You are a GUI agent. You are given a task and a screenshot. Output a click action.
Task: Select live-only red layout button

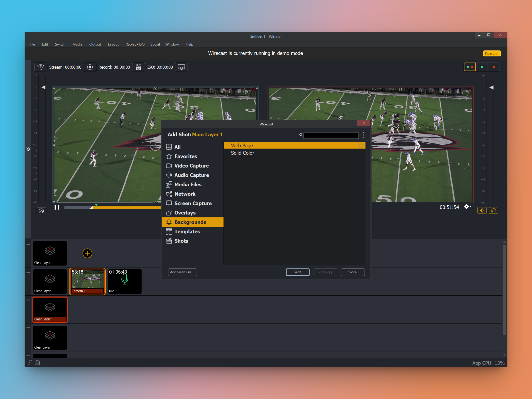pos(494,67)
